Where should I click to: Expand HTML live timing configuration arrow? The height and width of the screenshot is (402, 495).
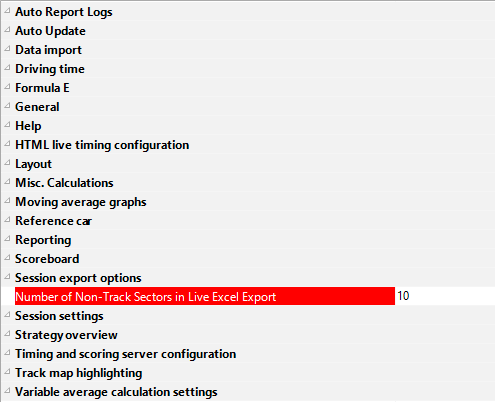click(x=7, y=144)
